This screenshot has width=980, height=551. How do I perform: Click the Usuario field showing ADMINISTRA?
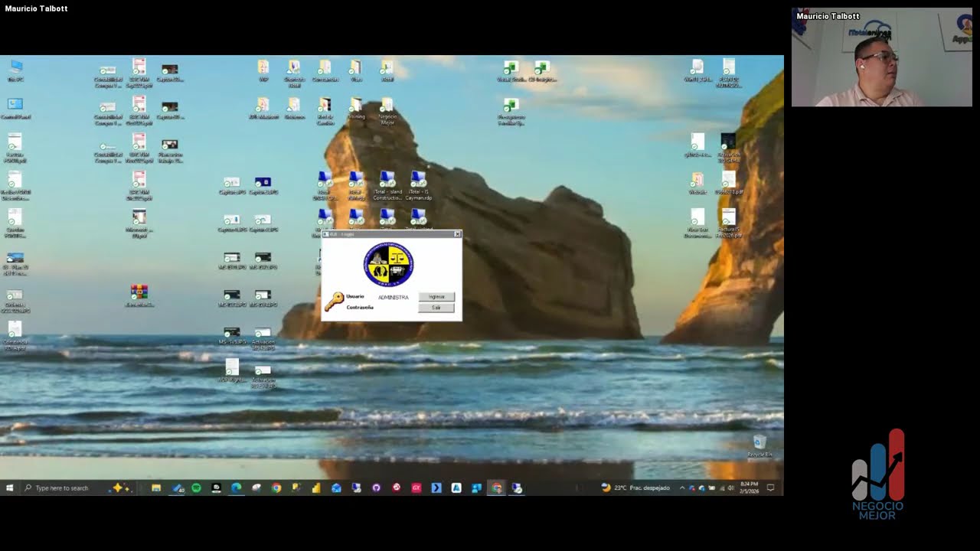click(394, 297)
